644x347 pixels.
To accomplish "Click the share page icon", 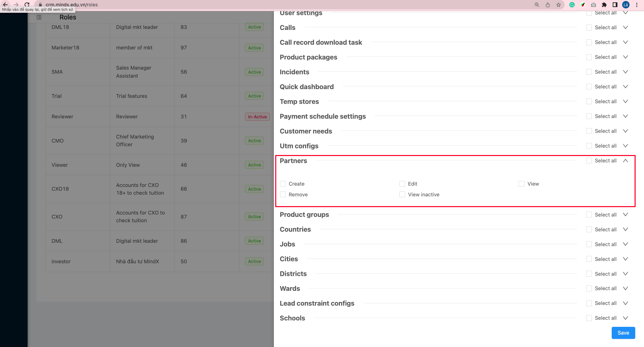I will click(x=548, y=5).
